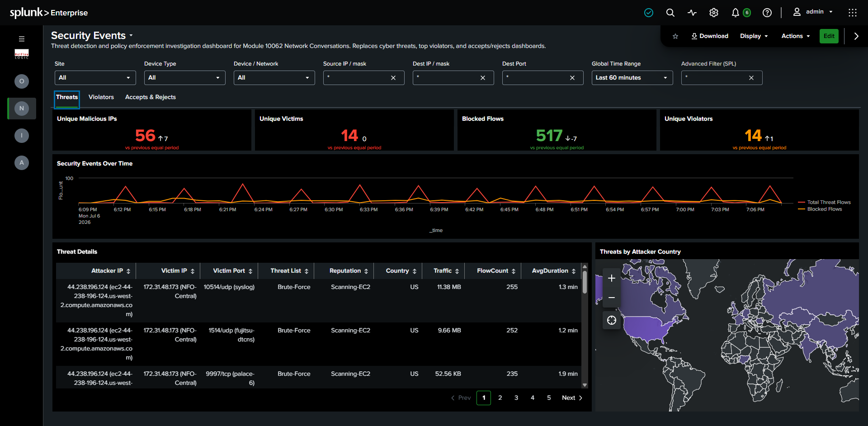Reset map view with crosshair icon
Image resolution: width=868 pixels, height=426 pixels.
[612, 320]
